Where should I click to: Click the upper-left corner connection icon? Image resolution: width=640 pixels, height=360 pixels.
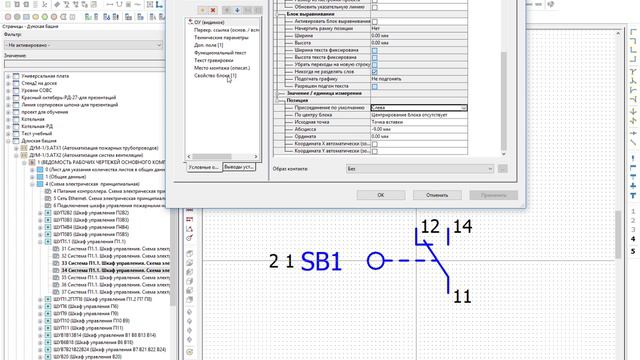click(633, 32)
